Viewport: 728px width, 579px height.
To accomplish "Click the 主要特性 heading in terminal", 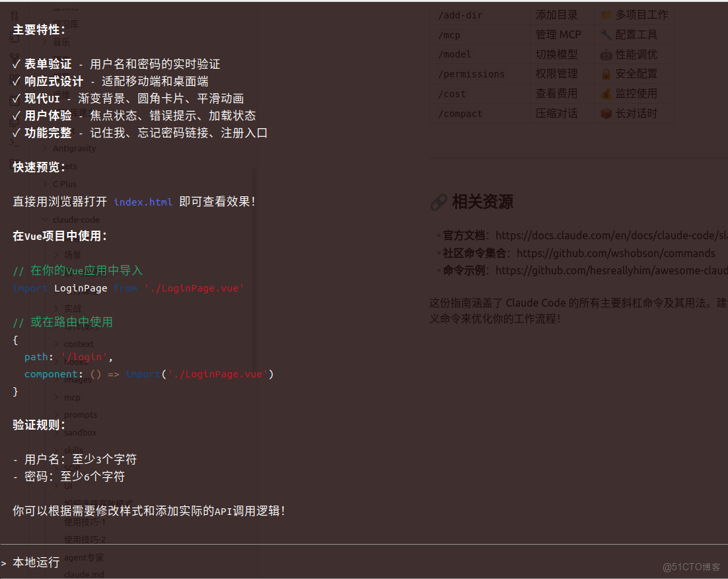I will pos(39,30).
